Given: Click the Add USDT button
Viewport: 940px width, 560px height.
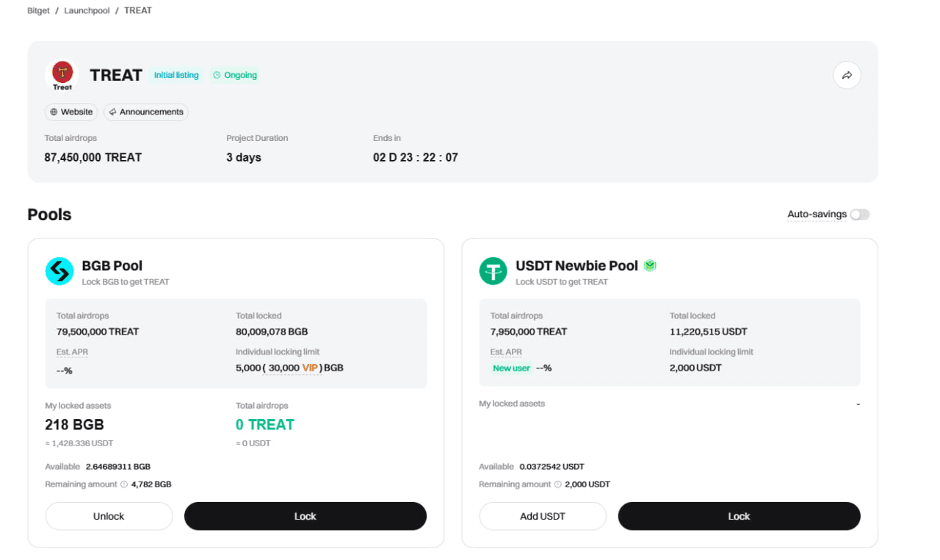Looking at the screenshot, I should (543, 516).
